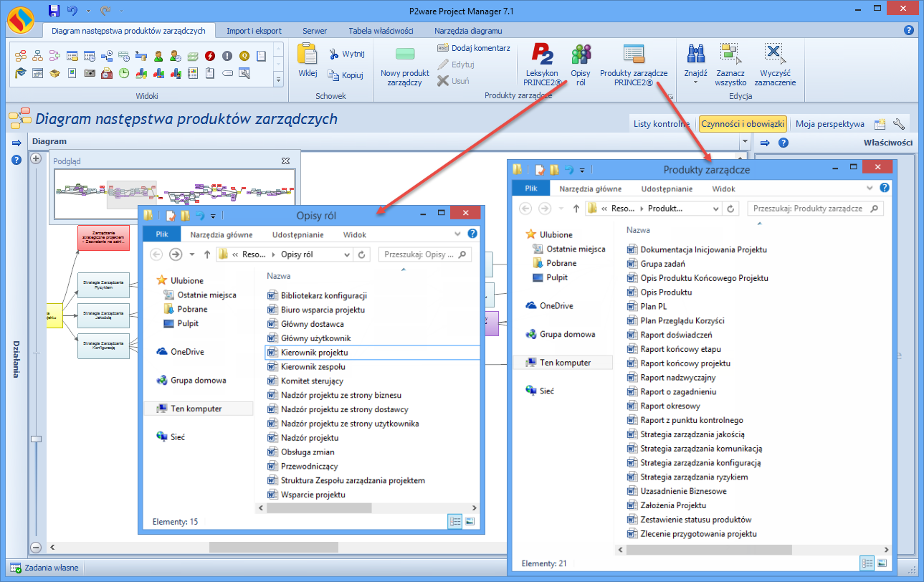Open the camera view icon in Widoki
The width and height of the screenshot is (924, 582).
(89, 73)
